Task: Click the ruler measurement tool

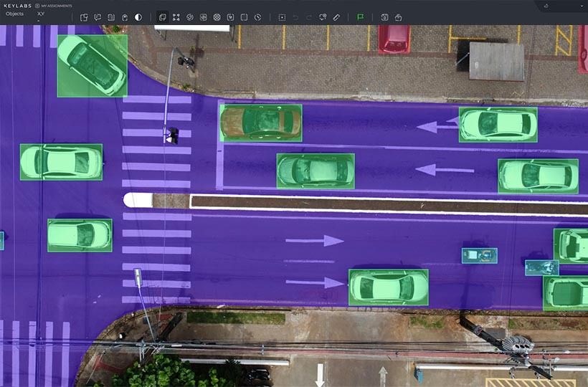Action: tap(336, 17)
